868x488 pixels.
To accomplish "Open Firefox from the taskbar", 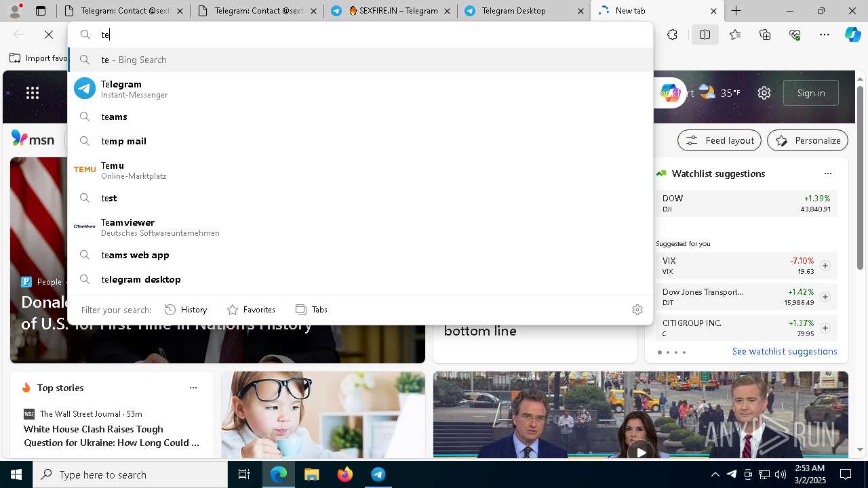I will 345,474.
